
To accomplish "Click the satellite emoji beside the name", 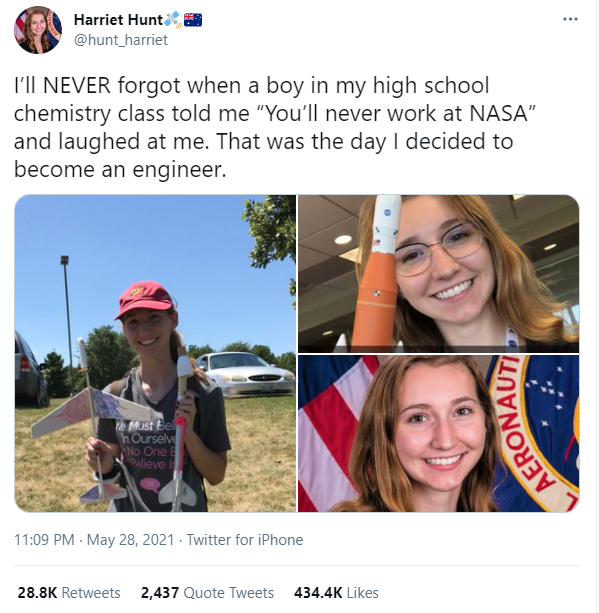I will (172, 19).
